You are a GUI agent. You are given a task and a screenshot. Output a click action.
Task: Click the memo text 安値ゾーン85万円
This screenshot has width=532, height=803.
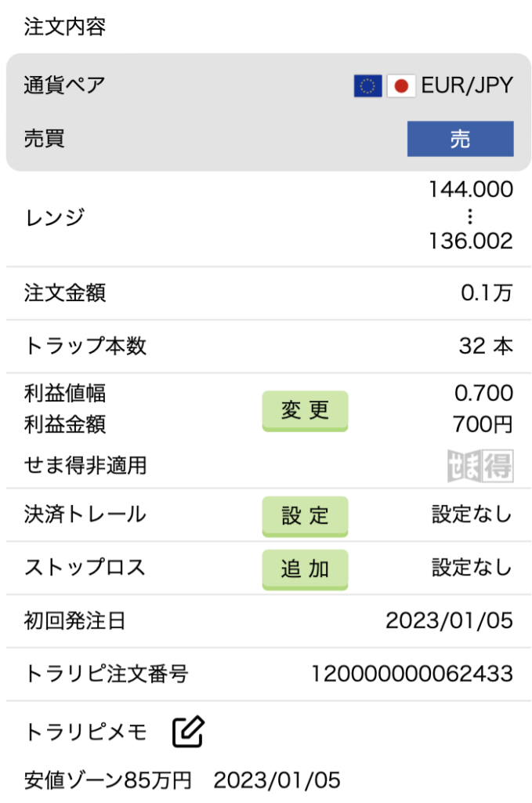click(107, 780)
